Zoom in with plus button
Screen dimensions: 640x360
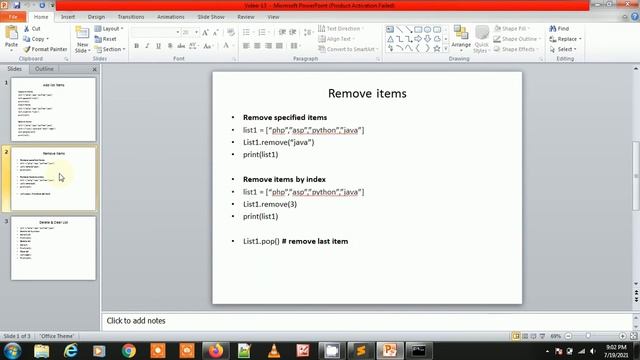coord(622,336)
